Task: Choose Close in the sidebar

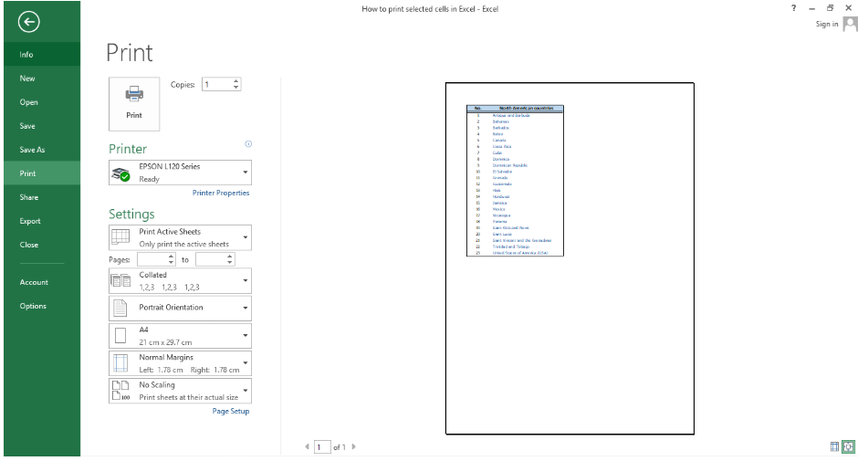Action: coord(42,245)
